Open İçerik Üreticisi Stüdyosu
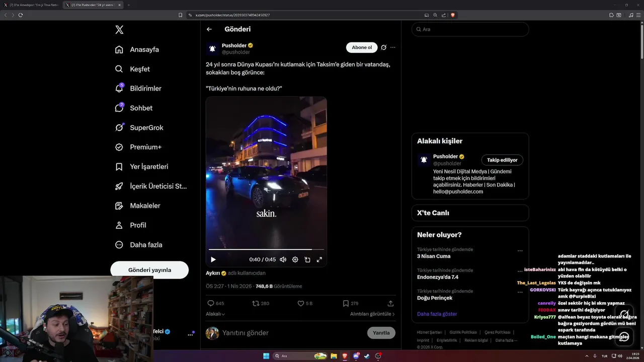 click(x=151, y=186)
